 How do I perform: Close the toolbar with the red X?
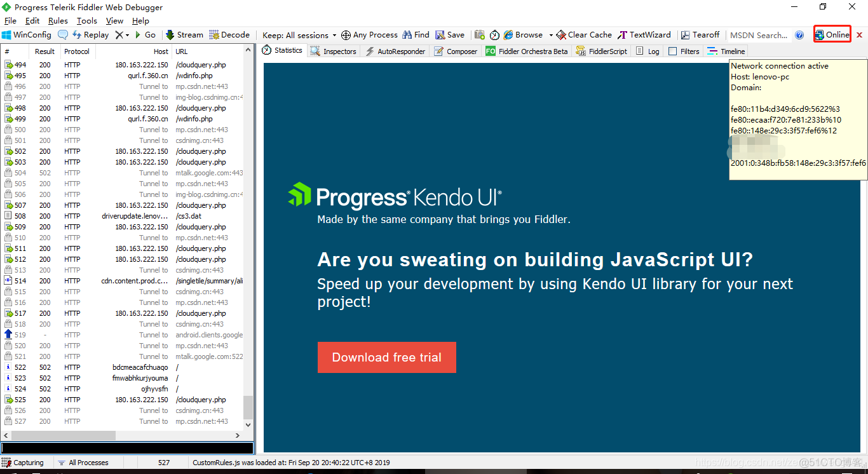(x=859, y=35)
